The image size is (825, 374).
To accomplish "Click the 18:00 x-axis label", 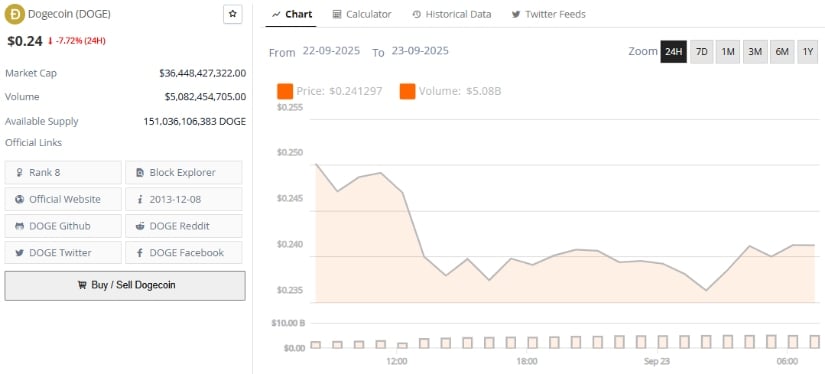I will pyautogui.click(x=527, y=361).
